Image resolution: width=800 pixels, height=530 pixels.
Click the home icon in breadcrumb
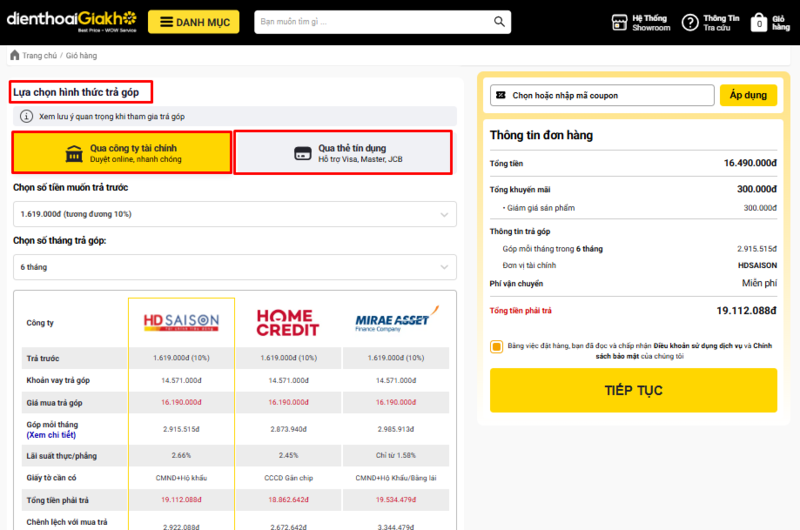pyautogui.click(x=15, y=55)
